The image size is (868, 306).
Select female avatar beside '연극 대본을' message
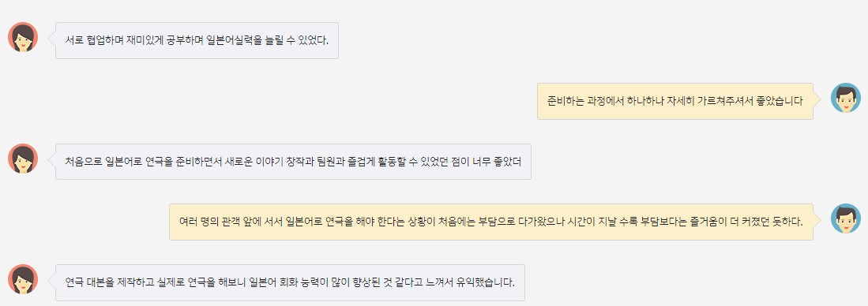pyautogui.click(x=23, y=279)
